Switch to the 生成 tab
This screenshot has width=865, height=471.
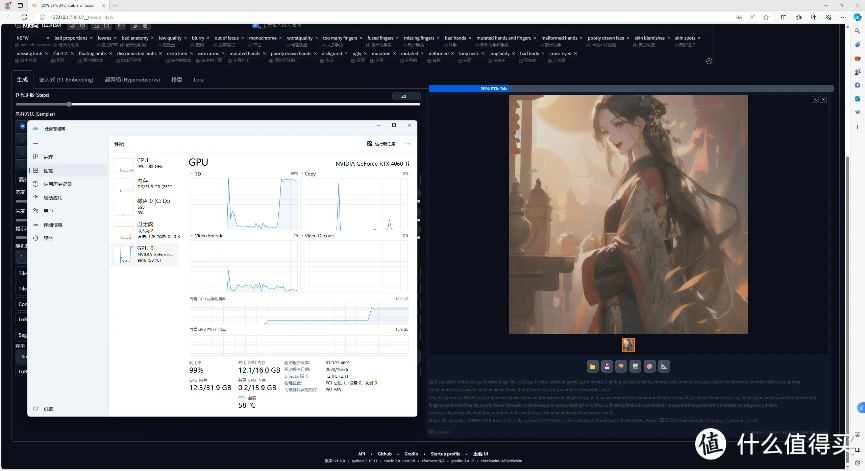tap(22, 79)
